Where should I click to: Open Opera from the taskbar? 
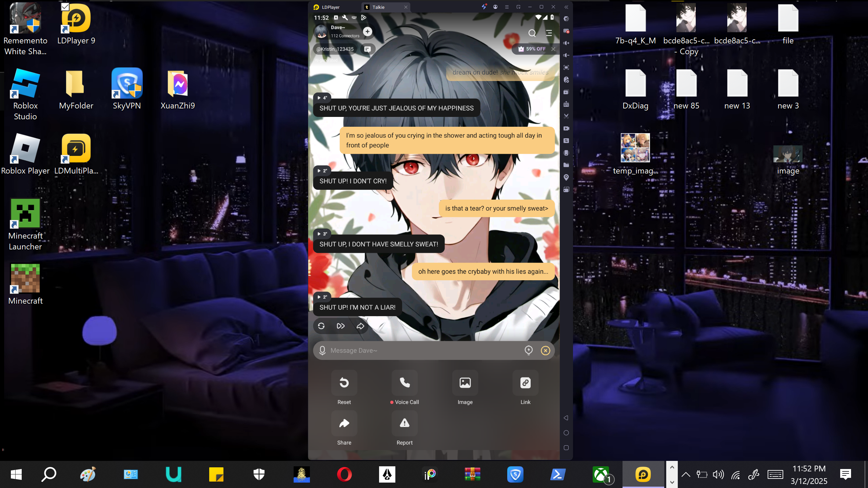pos(344,474)
